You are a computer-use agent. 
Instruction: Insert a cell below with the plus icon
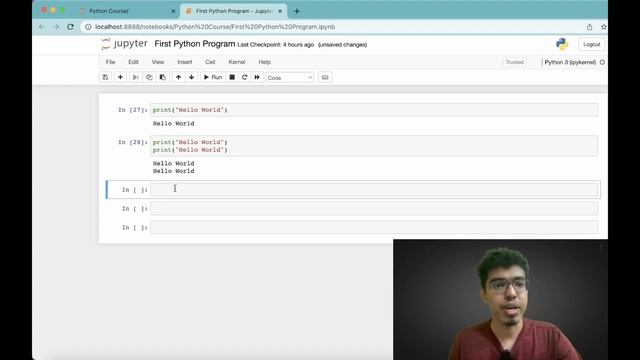[120, 77]
